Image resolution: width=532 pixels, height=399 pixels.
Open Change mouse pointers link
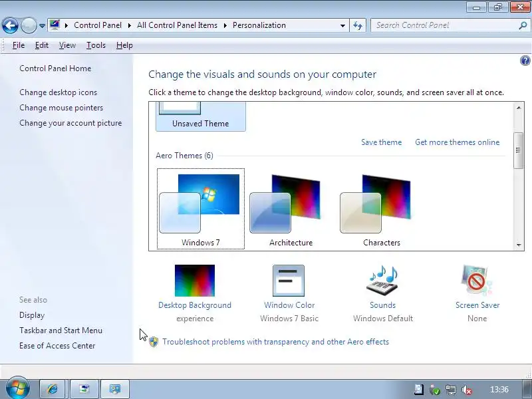click(x=61, y=108)
